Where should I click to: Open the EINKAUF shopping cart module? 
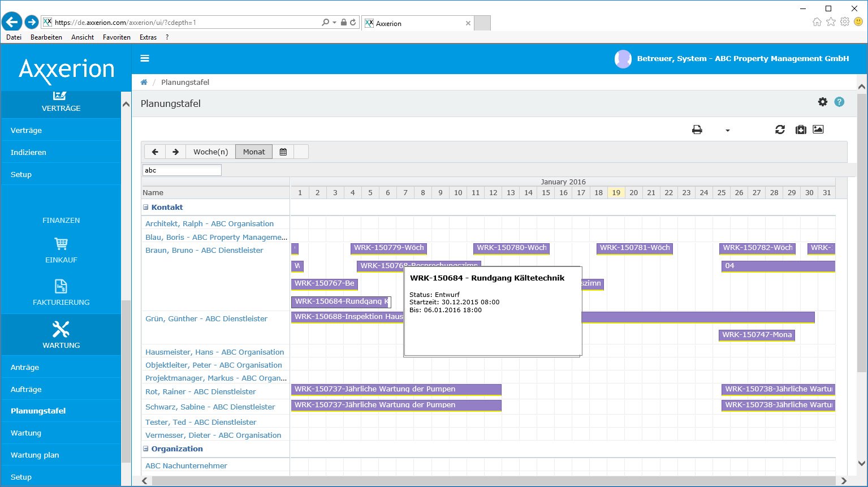[61, 251]
